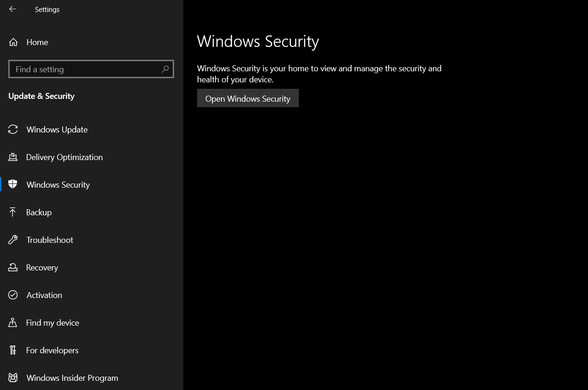This screenshot has width=588, height=390.
Task: Click the Find my device icon
Action: tap(13, 322)
